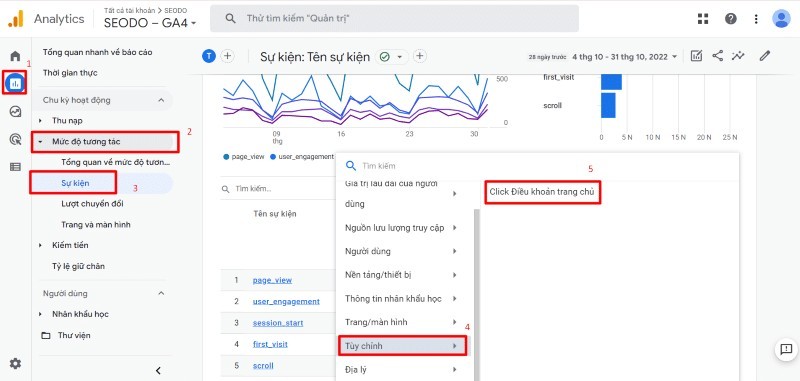Open the Home icon in left rail

tap(15, 56)
